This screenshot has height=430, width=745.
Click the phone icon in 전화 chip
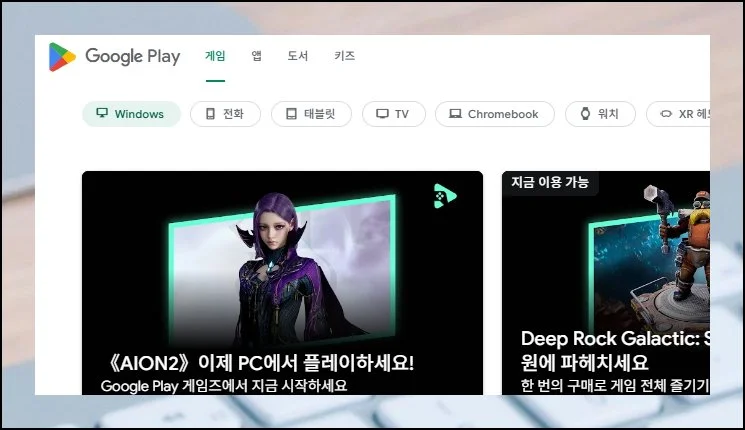click(x=210, y=114)
